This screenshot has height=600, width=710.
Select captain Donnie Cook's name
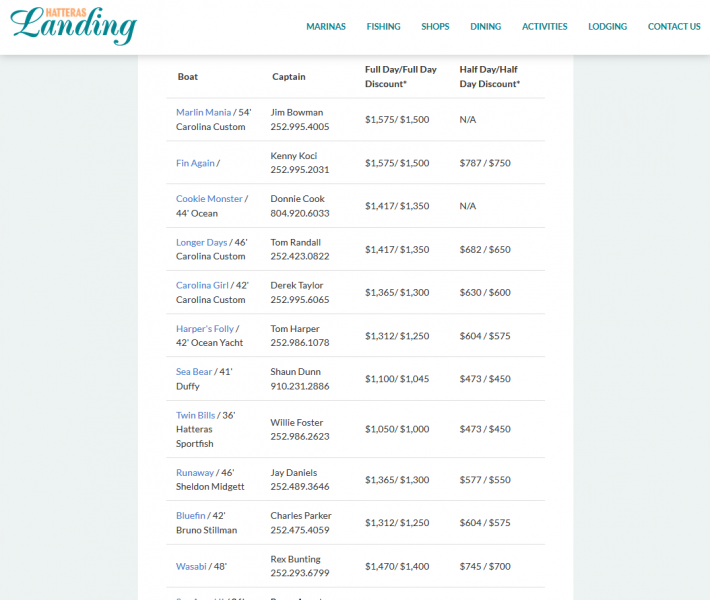297,199
